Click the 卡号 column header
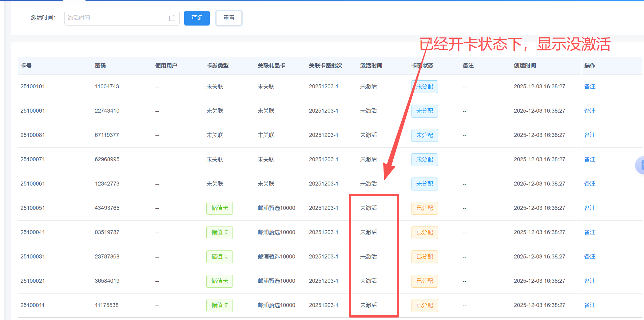Image resolution: width=644 pixels, height=320 pixels. pos(26,66)
